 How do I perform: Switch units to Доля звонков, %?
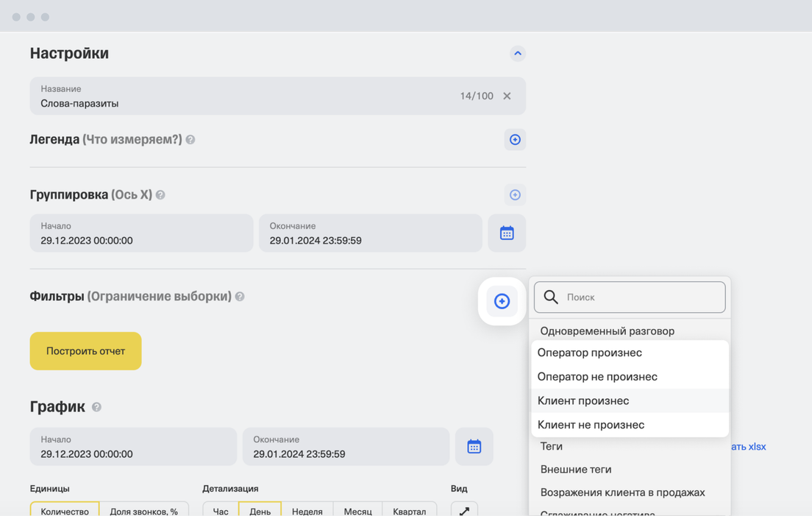(x=143, y=510)
